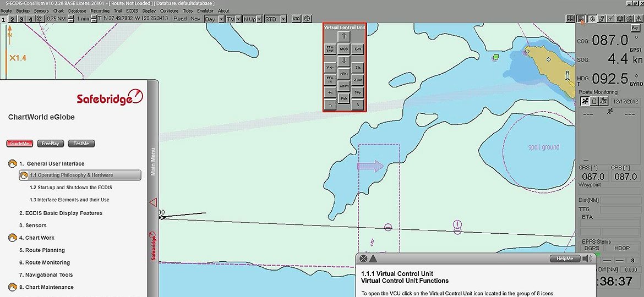
Task: Click Z In zoom button in VCU
Action: coord(358,67)
